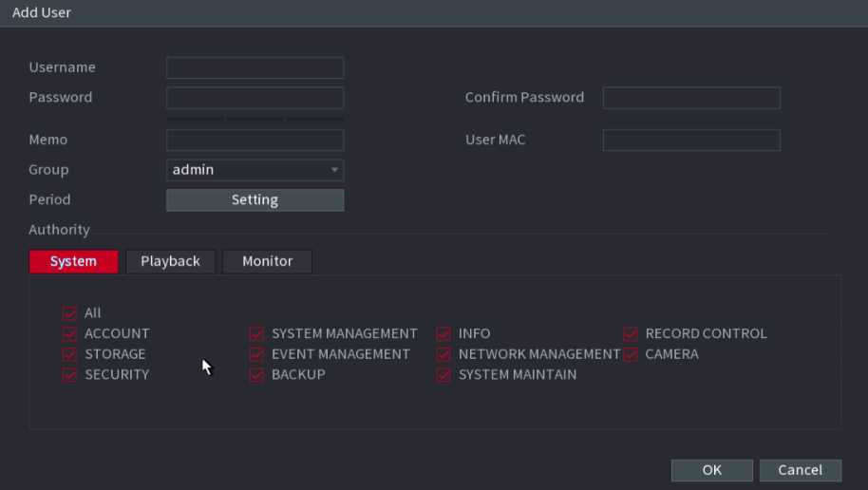The width and height of the screenshot is (868, 490).
Task: Switch to the Monitor authority tab
Action: coord(267,261)
